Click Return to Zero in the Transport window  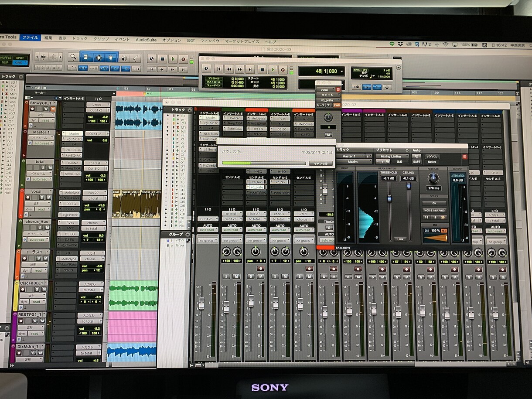(x=218, y=69)
